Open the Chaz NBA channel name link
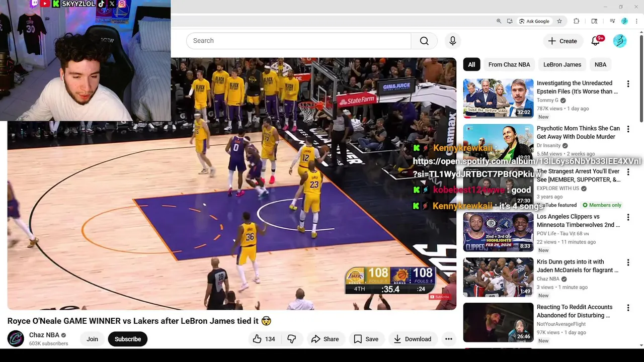The width and height of the screenshot is (644, 362). [44, 335]
